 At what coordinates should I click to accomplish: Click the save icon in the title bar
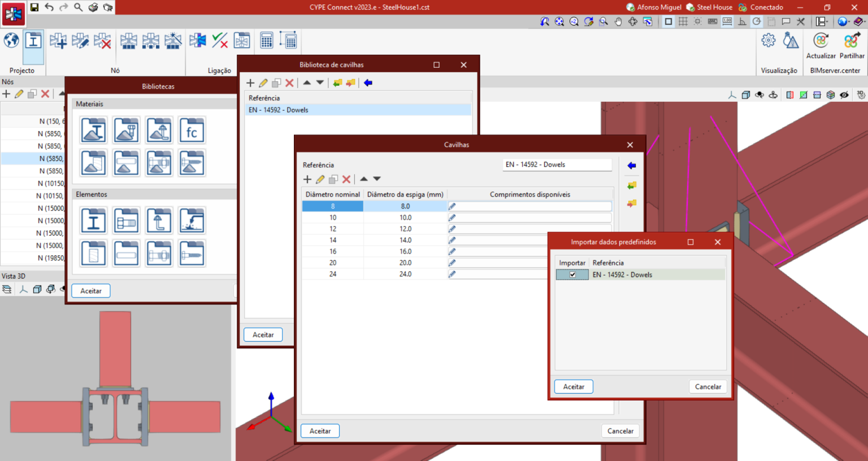(x=34, y=7)
